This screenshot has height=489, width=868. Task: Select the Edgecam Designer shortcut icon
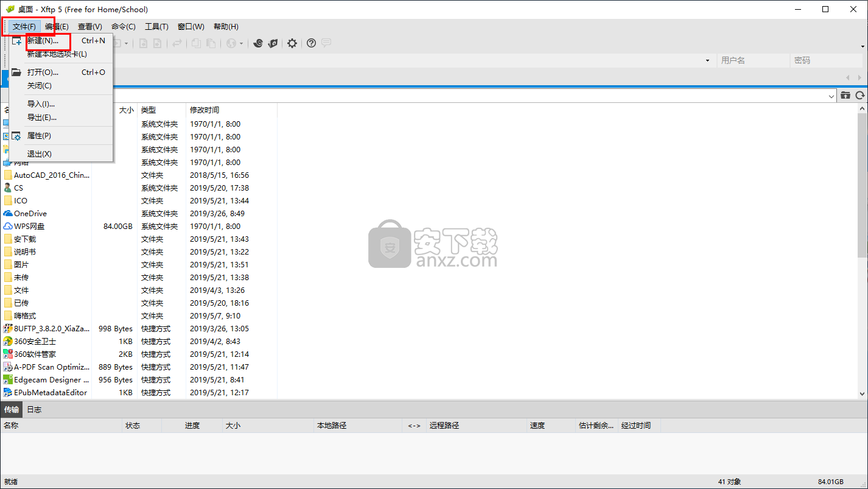point(8,380)
